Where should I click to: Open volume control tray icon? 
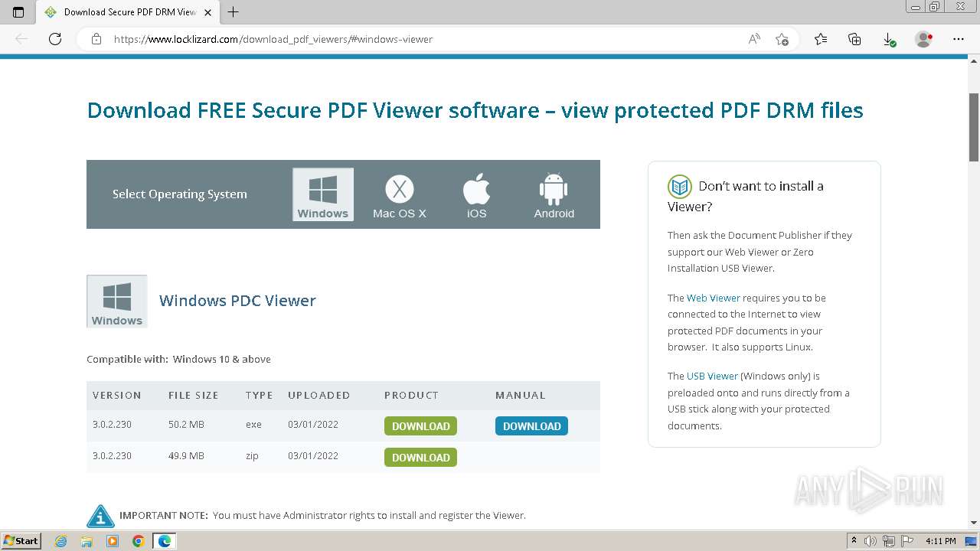point(871,541)
